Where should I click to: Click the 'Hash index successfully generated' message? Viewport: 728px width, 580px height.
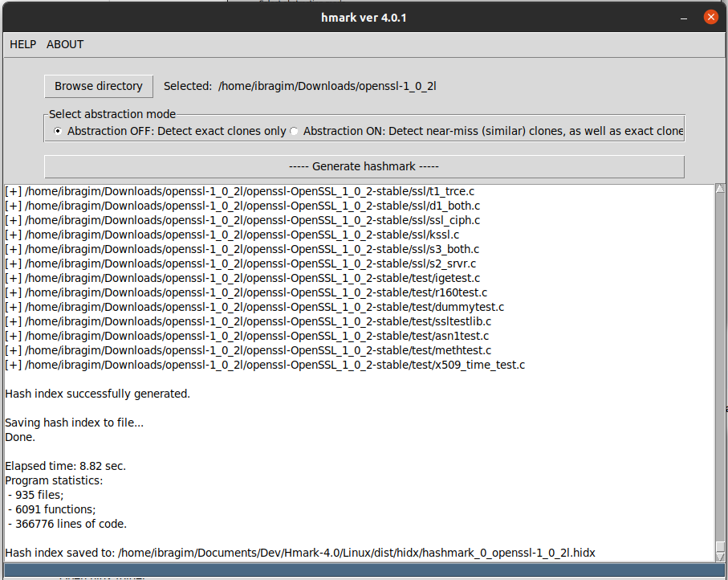(x=98, y=394)
